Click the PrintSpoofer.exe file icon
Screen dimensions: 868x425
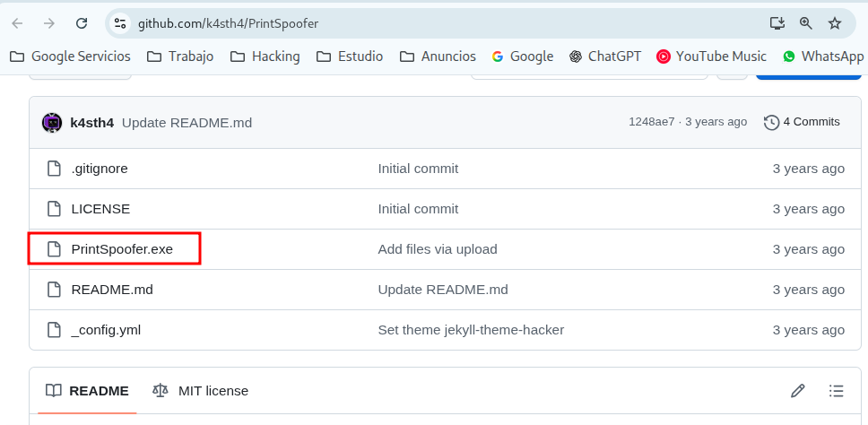[x=54, y=249]
